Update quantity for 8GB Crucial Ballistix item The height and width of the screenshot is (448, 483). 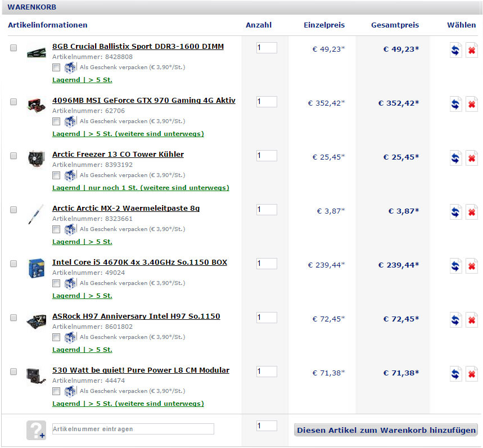click(455, 50)
